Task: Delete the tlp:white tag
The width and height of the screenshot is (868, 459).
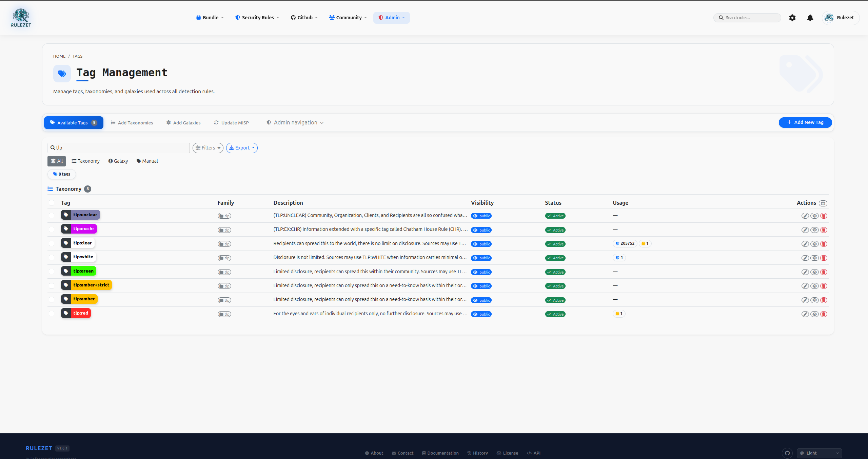Action: [x=824, y=258]
